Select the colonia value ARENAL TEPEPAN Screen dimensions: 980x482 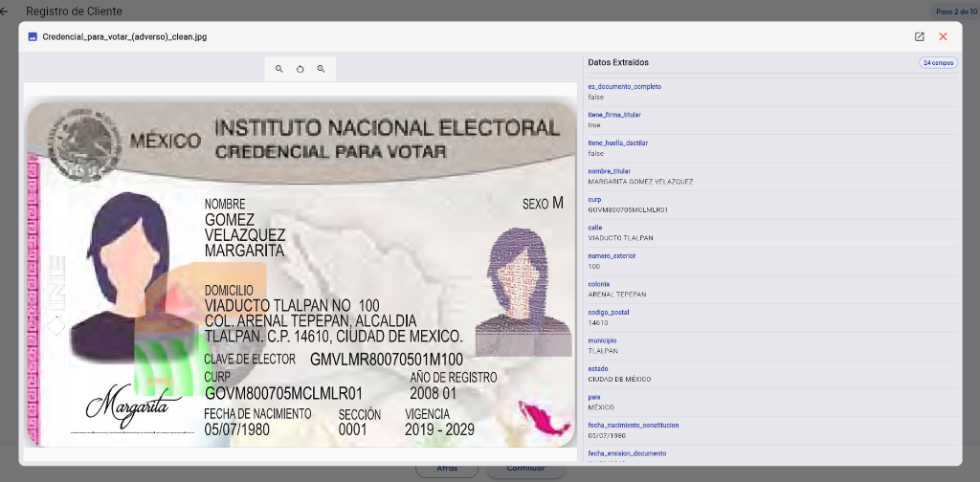point(617,294)
